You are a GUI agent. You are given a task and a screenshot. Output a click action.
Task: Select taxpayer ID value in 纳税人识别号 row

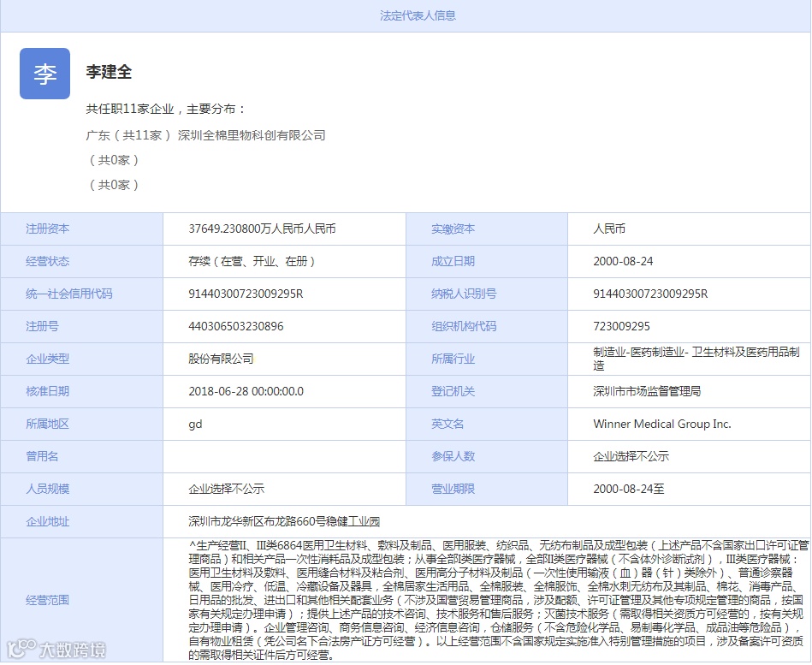click(650, 294)
